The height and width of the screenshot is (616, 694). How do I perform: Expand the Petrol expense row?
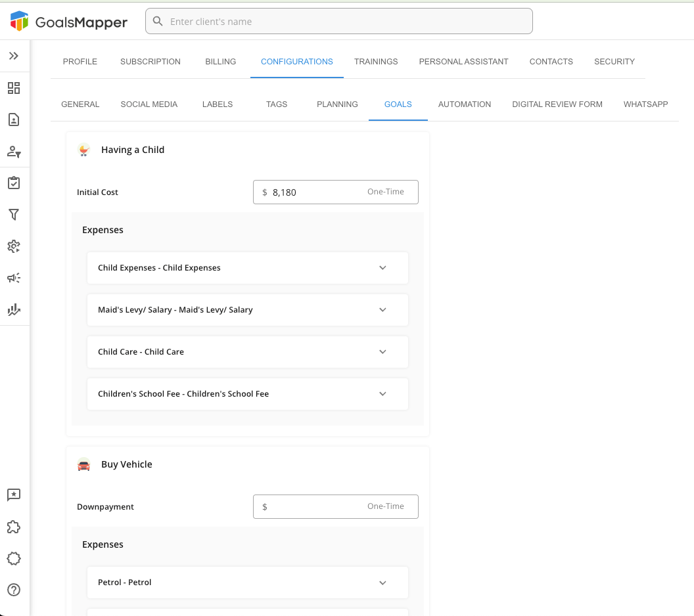tap(382, 583)
